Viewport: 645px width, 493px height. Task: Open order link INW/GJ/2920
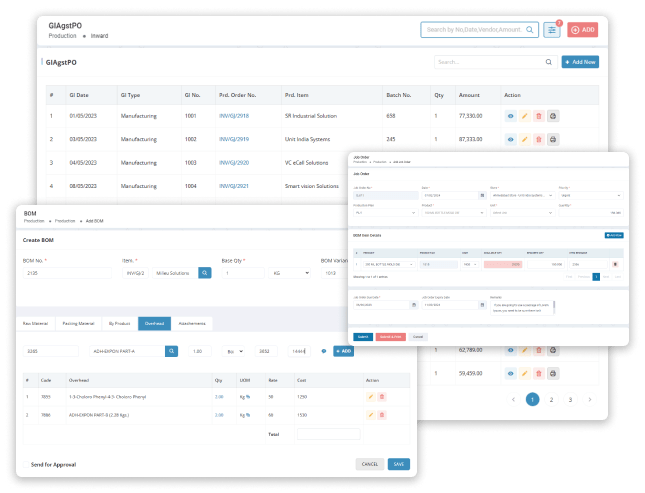(x=234, y=163)
